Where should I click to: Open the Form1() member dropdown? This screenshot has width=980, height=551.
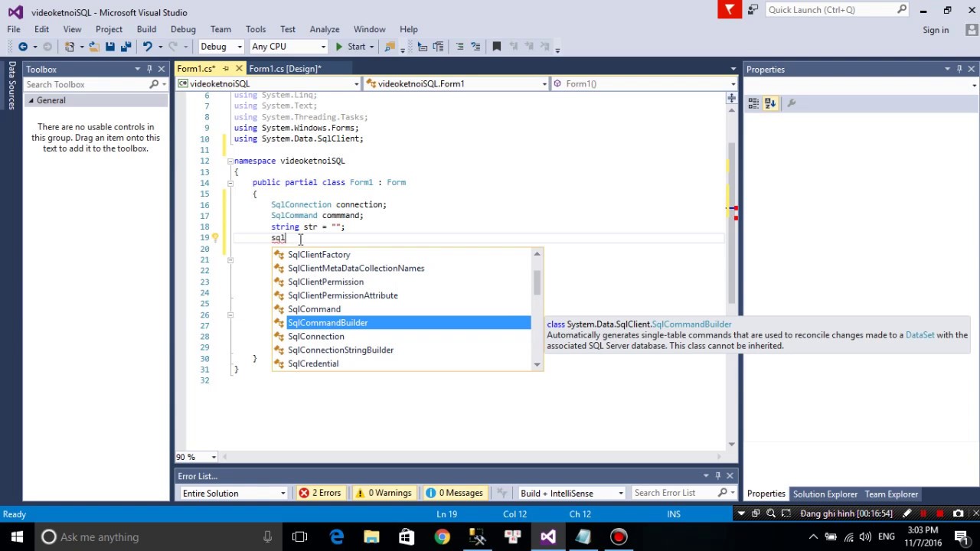(733, 83)
